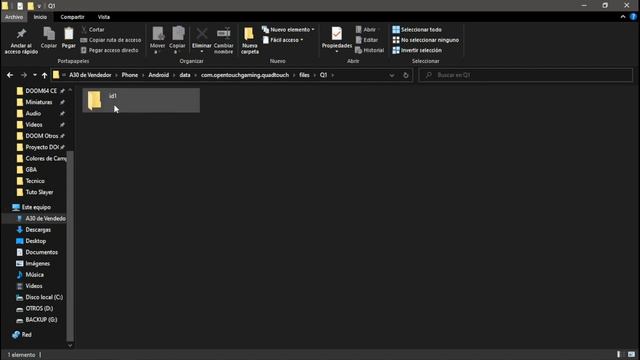Open Imágenes in navigation pane
Screen dimensions: 640x360
click(x=38, y=263)
